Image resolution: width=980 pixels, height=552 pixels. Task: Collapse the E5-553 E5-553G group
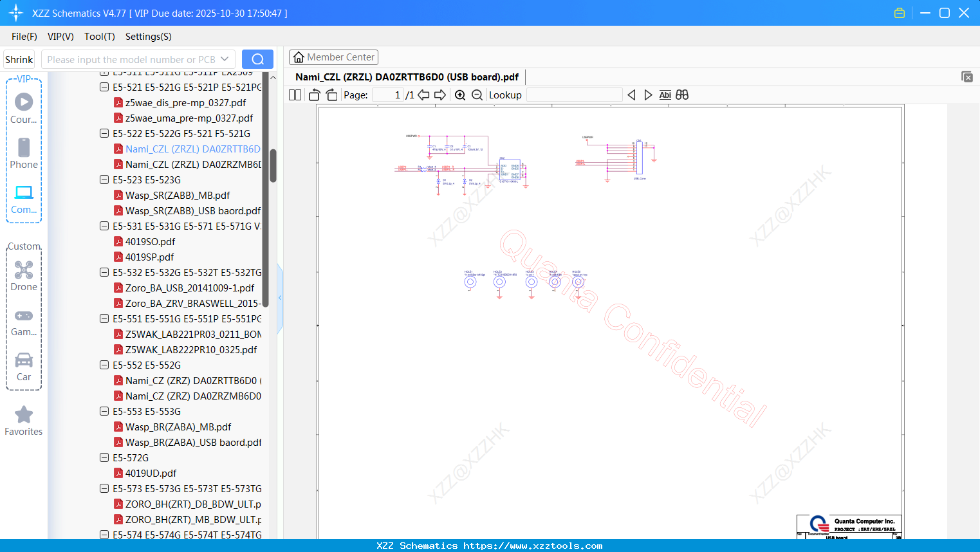(x=104, y=411)
